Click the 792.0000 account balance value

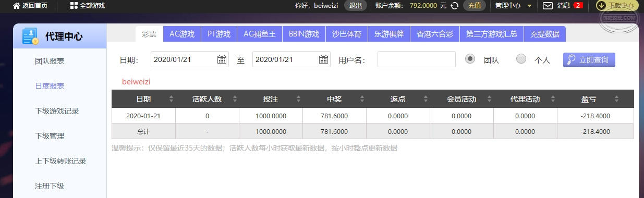pyautogui.click(x=424, y=6)
